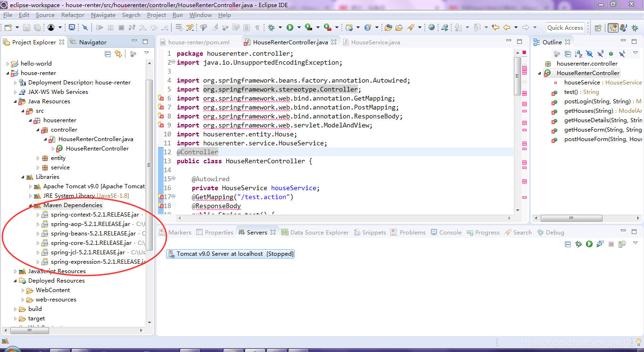Expand the WebContent folder
This screenshot has height=352, width=644.
(23, 290)
